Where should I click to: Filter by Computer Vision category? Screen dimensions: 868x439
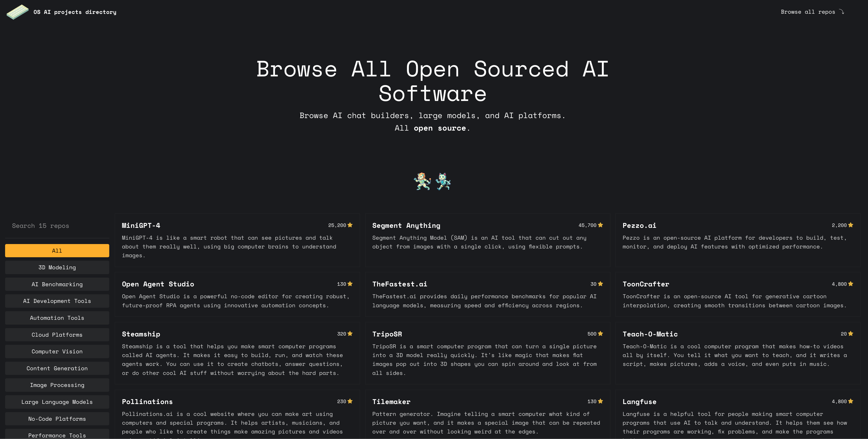pos(57,351)
